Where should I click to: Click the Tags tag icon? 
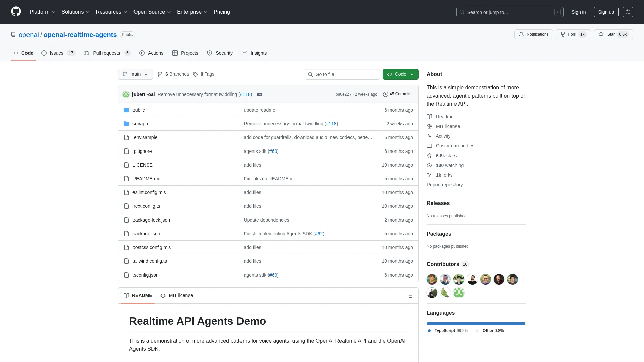[195, 74]
